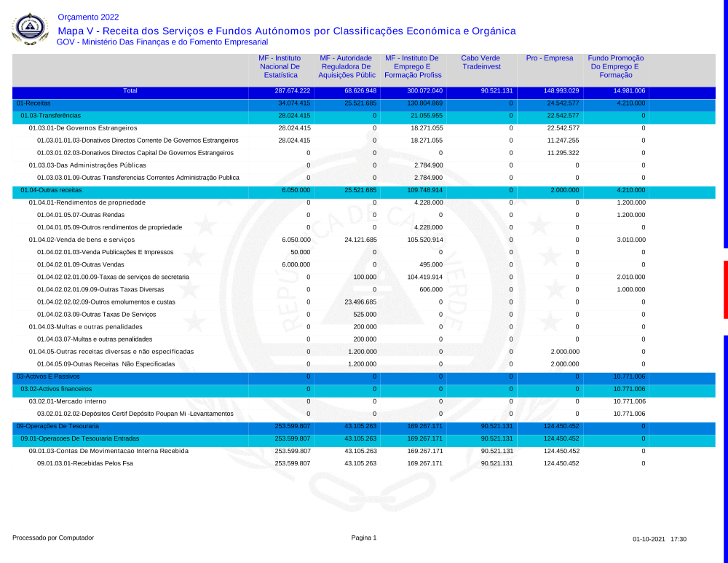Viewport: 728px width, 563px height.
Task: Click the 'MF - Instituto Nacional De Estatística' column header
Action: click(x=280, y=66)
